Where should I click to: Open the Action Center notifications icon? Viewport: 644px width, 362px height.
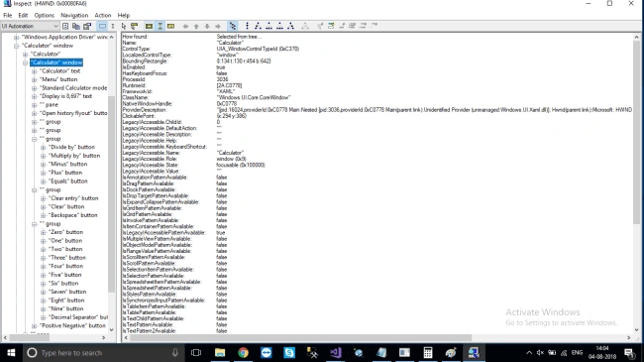tap(629, 353)
